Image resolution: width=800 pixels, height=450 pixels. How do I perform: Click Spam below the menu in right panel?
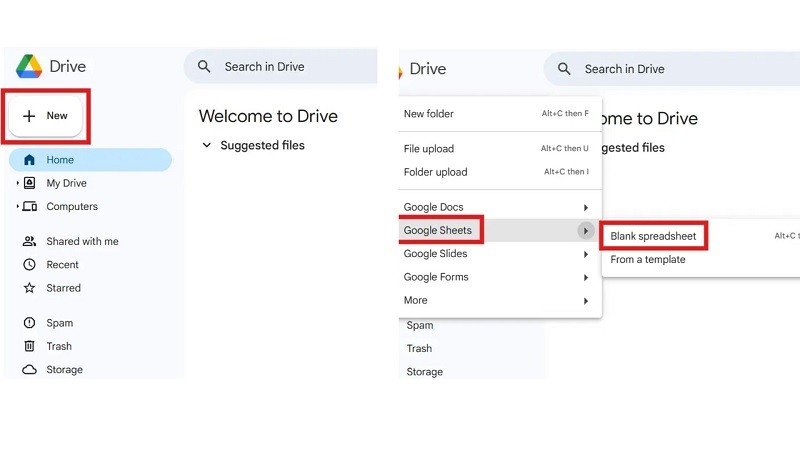(x=420, y=326)
